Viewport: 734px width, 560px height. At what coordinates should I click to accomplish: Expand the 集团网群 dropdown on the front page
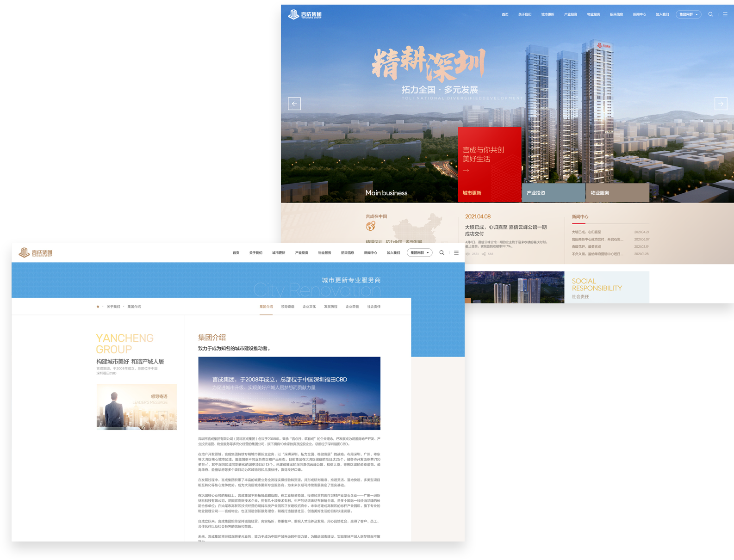(419, 253)
